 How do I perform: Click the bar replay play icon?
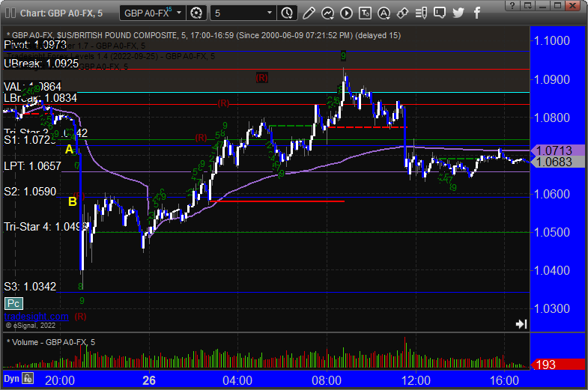point(346,13)
